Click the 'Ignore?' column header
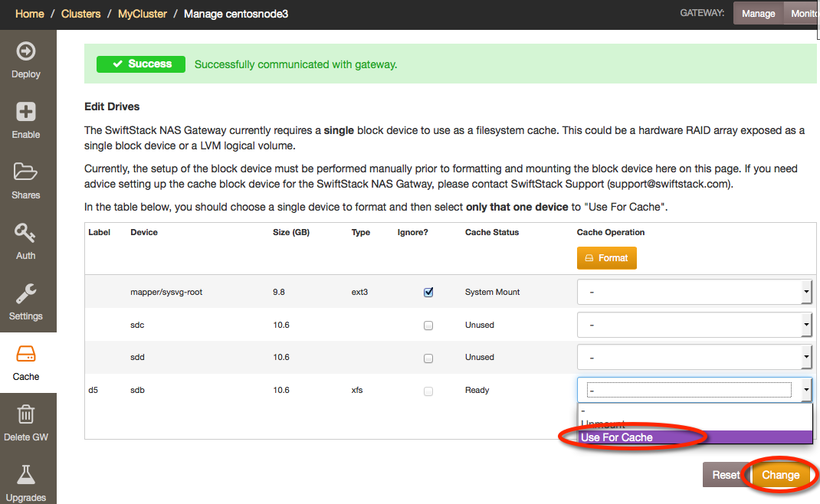The height and width of the screenshot is (504, 820). (412, 232)
